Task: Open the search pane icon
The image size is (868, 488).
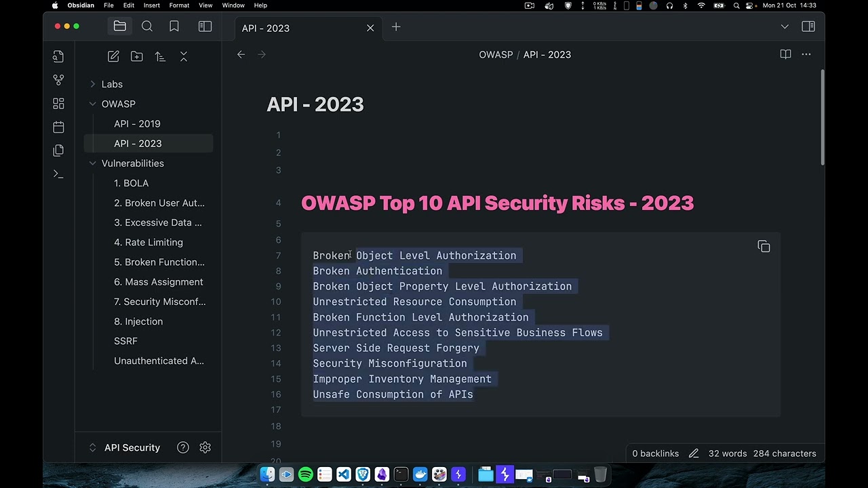Action: pos(147,26)
